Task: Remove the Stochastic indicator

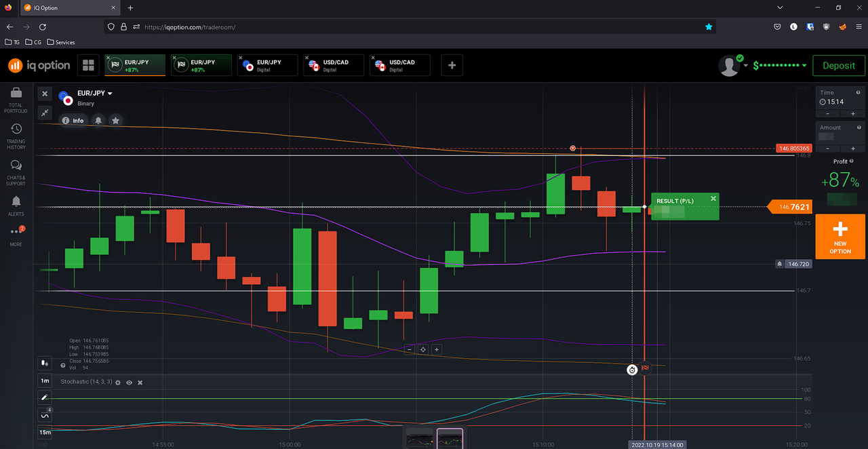Action: click(x=140, y=383)
